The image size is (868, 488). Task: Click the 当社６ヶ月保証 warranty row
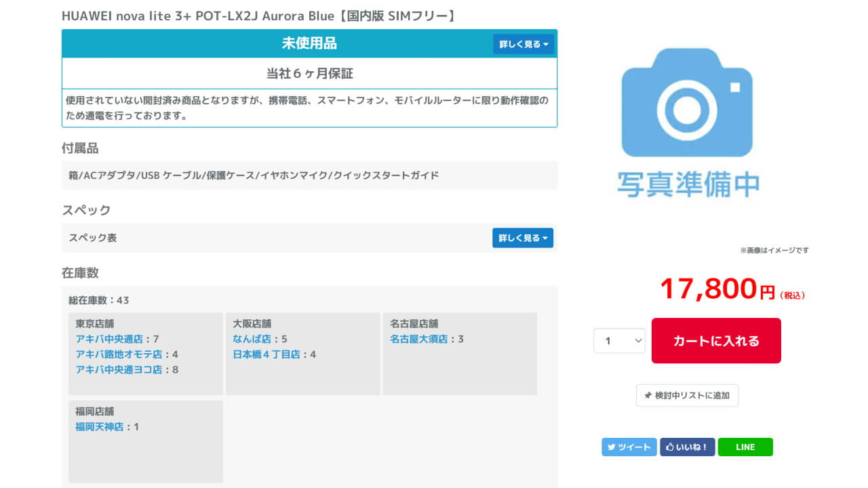[x=309, y=73]
